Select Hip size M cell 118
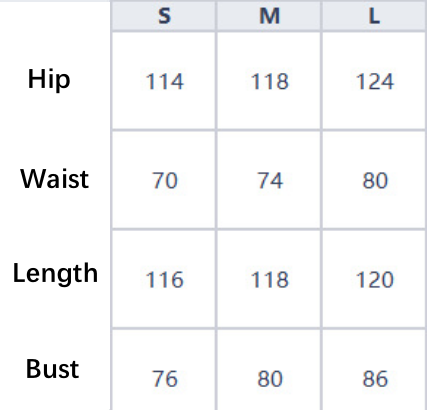Viewport: 427px width, 410px height. click(x=269, y=81)
